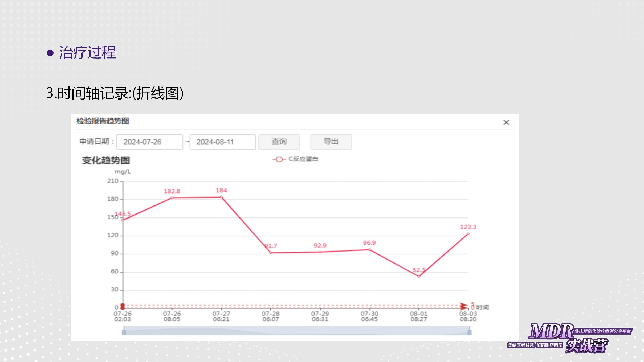
Task: Click the 184 data point on the chart
Action: 221,197
